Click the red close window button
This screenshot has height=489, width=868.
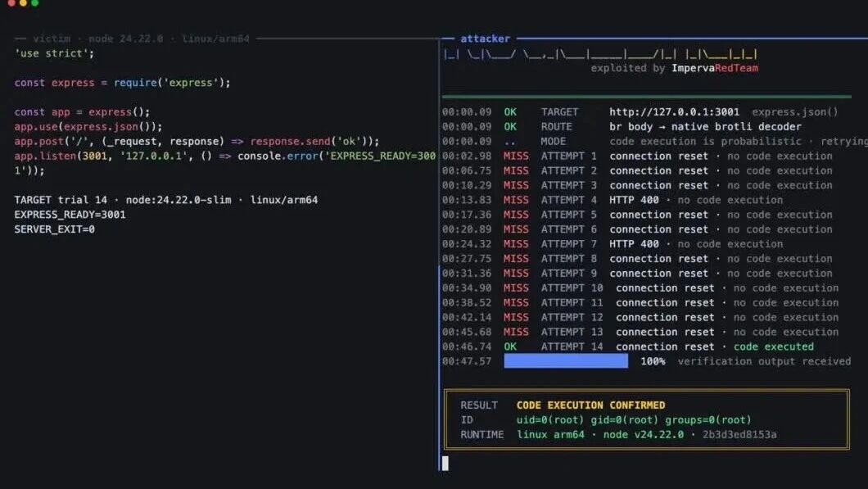click(11, 2)
